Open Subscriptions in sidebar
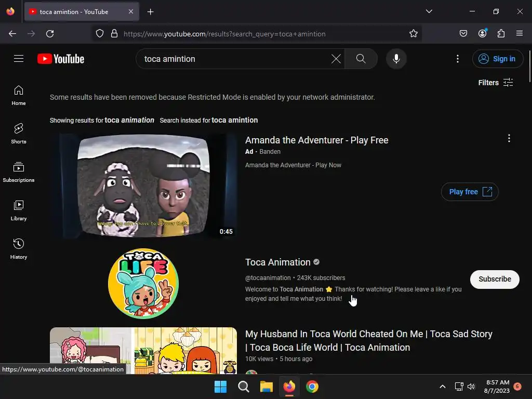532x399 pixels. [19, 172]
